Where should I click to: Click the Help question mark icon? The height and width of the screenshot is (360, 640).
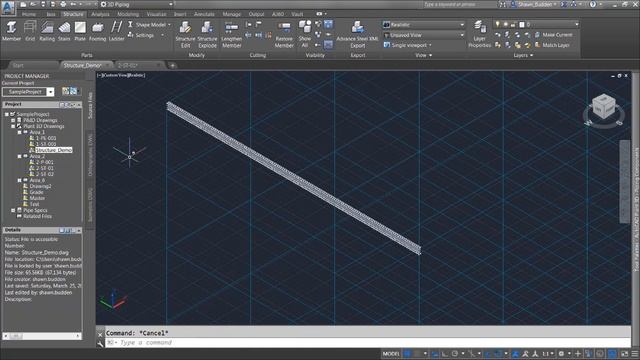pos(593,4)
